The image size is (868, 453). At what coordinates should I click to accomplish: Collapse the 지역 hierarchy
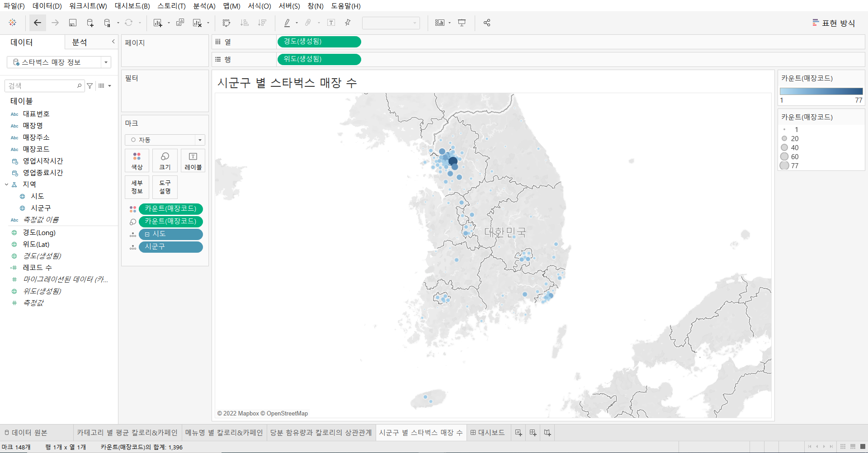6,184
